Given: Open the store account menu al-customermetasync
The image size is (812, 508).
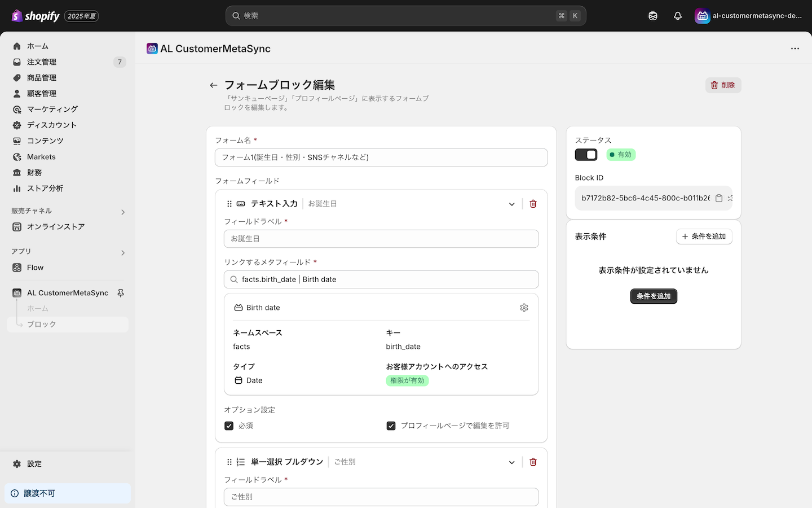Looking at the screenshot, I should pyautogui.click(x=749, y=16).
